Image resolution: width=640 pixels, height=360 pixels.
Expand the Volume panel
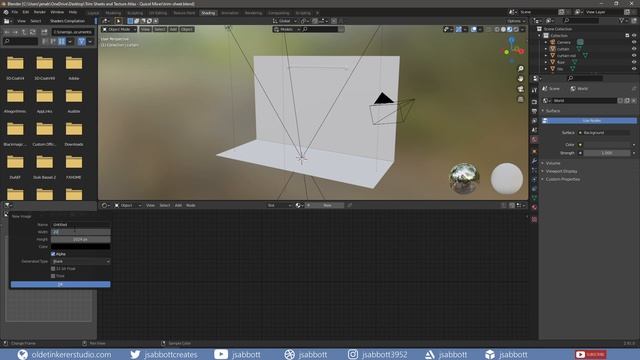pyautogui.click(x=553, y=163)
